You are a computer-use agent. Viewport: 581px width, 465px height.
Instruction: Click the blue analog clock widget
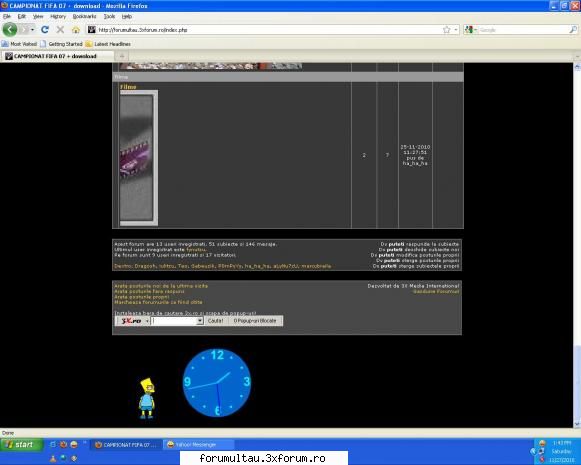point(217,382)
